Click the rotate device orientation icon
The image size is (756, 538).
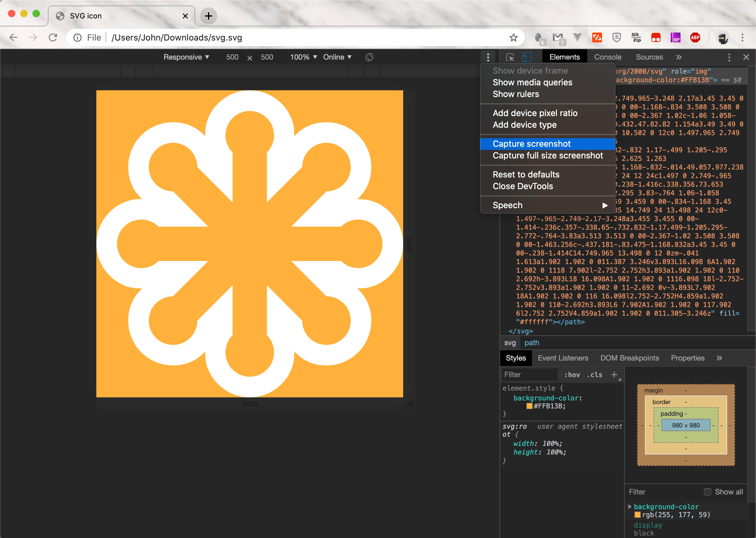pos(369,57)
